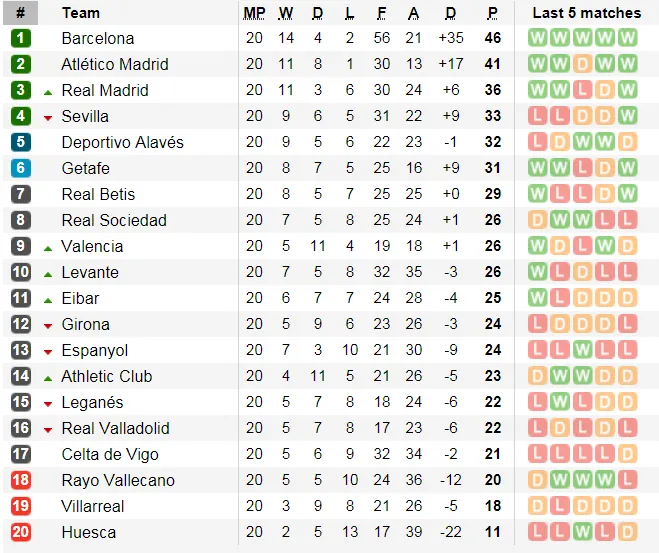659x553 pixels.
Task: Click the Team column header
Action: 80,13
